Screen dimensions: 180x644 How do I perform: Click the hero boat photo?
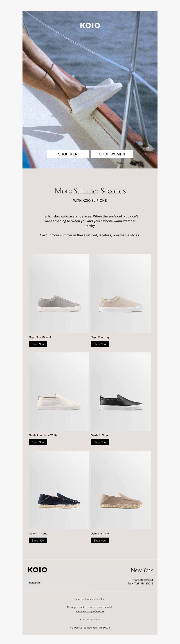click(90, 90)
